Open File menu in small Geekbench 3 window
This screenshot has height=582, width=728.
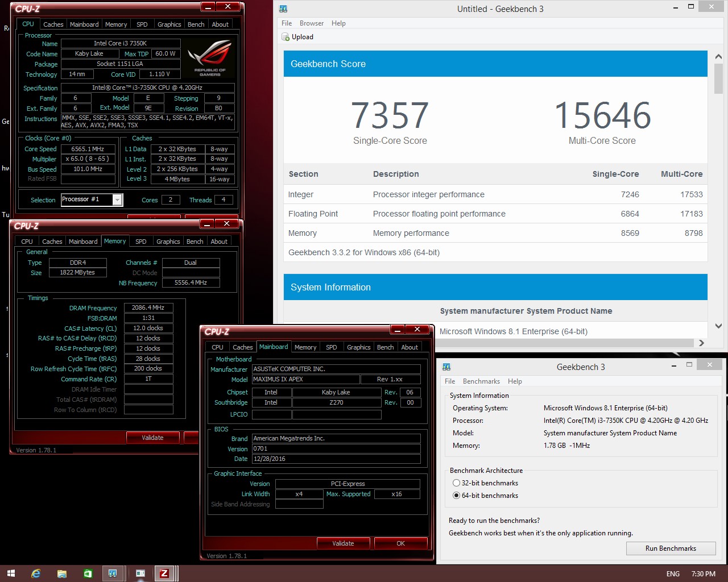point(450,381)
